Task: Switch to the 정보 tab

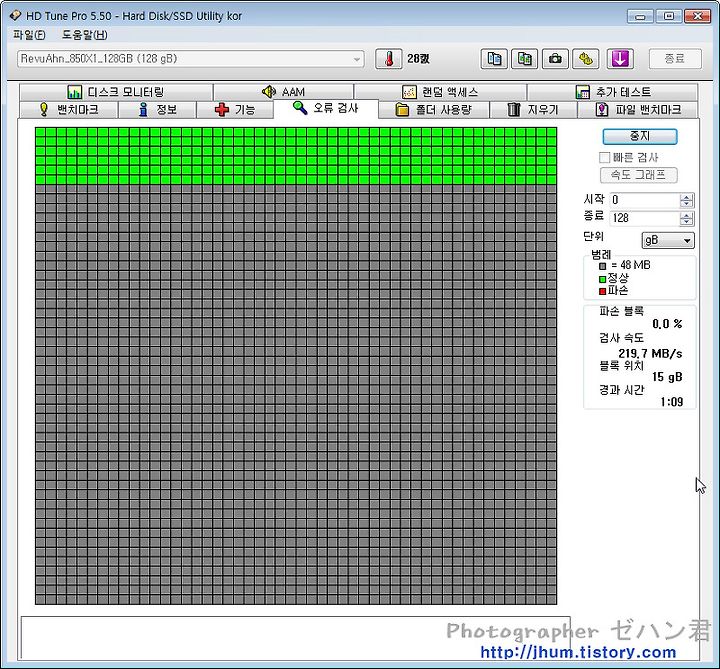Action: [158, 110]
